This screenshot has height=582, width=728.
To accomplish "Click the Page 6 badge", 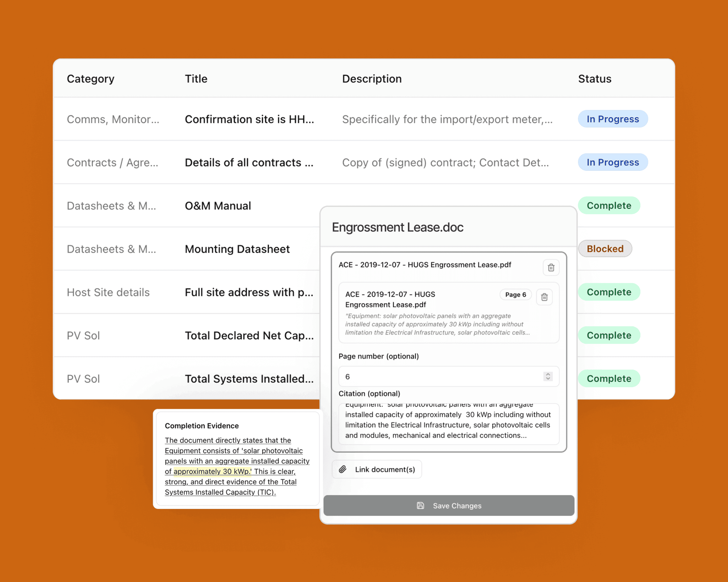I will 515,295.
